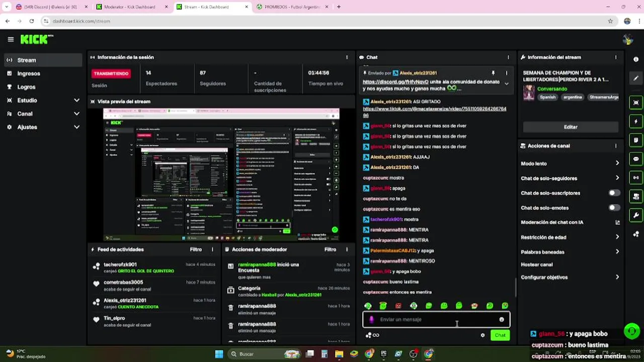Open Restricción de edad options arrow
The width and height of the screenshot is (644, 362).
pyautogui.click(x=617, y=237)
